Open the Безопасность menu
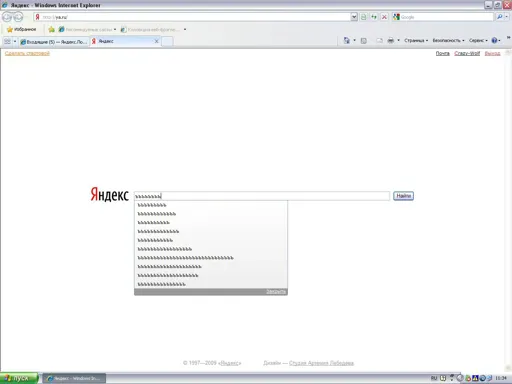This screenshot has height=384, width=512. click(x=448, y=40)
